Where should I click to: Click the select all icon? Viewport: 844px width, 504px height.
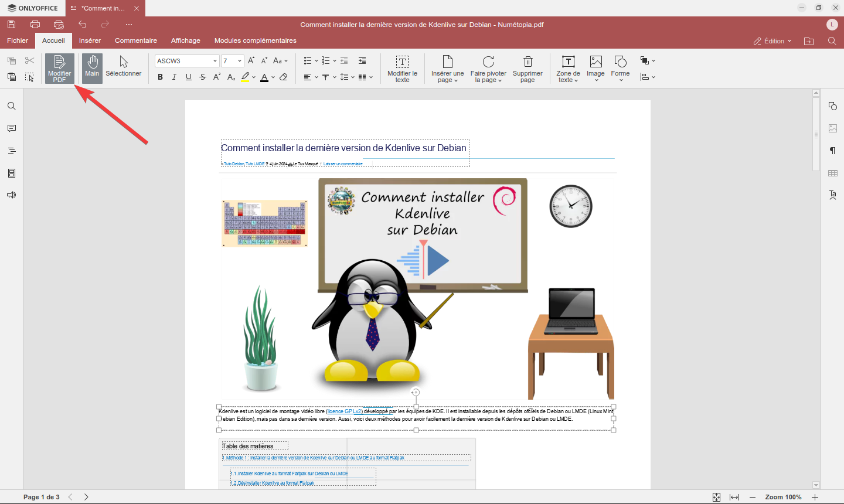[x=30, y=77]
